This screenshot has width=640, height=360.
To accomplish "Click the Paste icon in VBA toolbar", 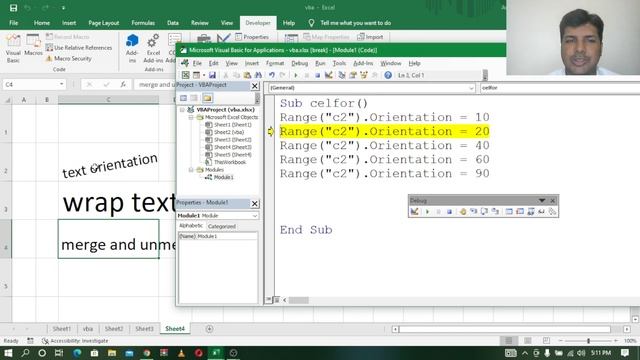I will click(247, 75).
